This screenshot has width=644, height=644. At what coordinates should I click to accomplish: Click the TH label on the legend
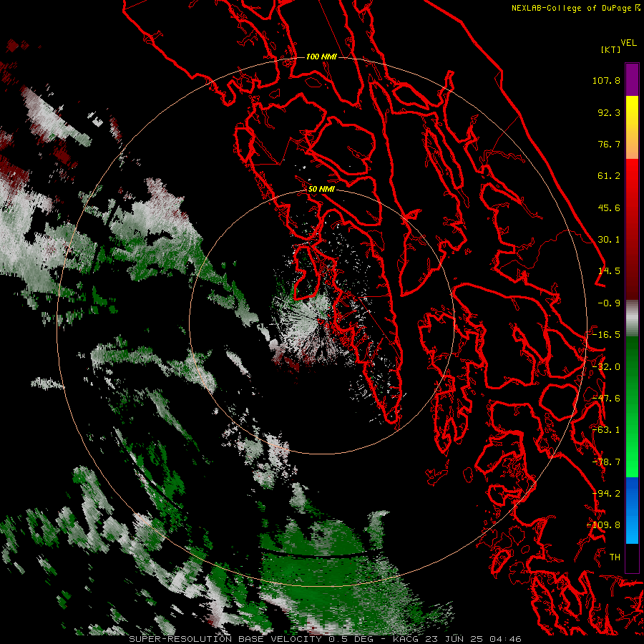point(615,557)
